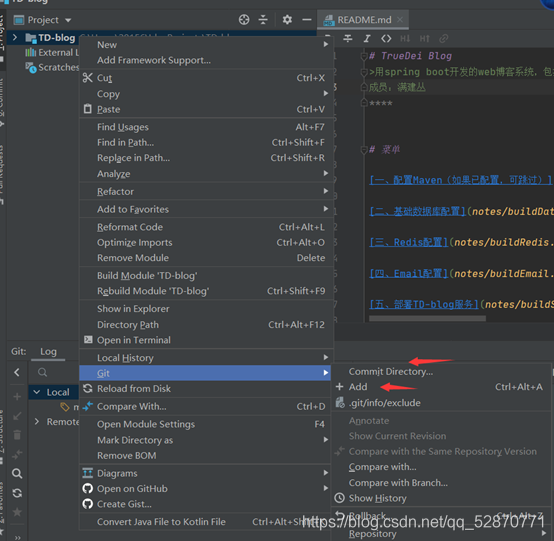Open the Refactor submenu
This screenshot has width=554, height=541.
click(206, 191)
